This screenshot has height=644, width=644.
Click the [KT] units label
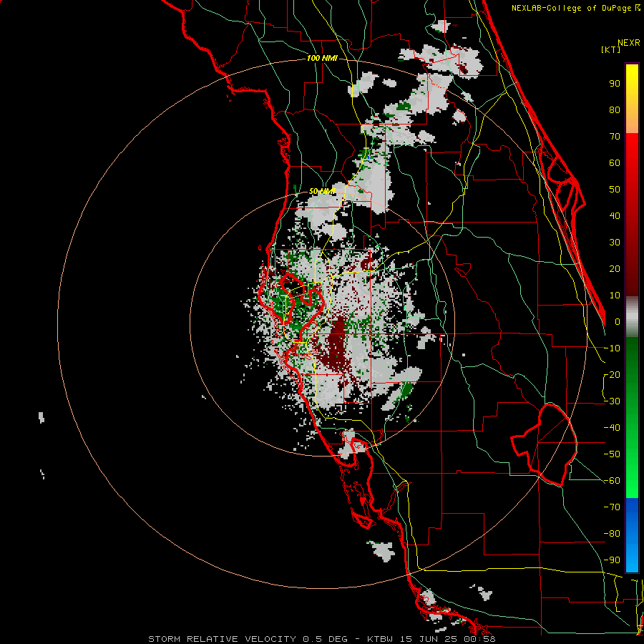coord(611,49)
